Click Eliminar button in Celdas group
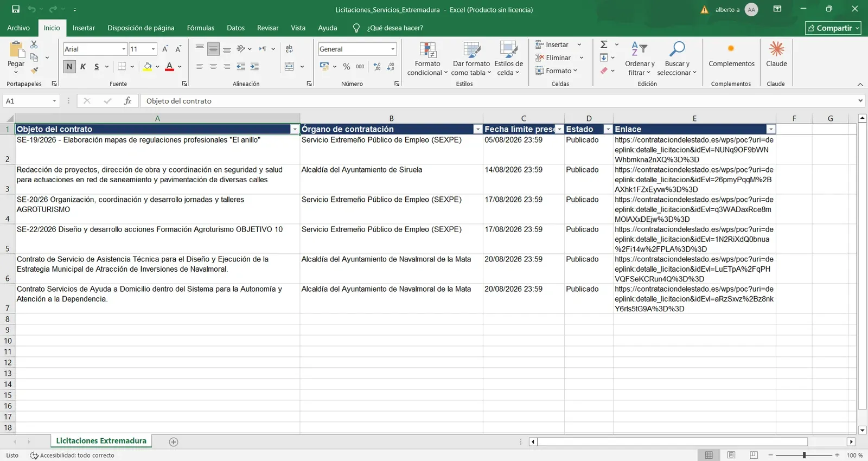Image resolution: width=868 pixels, height=461 pixels. click(x=559, y=57)
